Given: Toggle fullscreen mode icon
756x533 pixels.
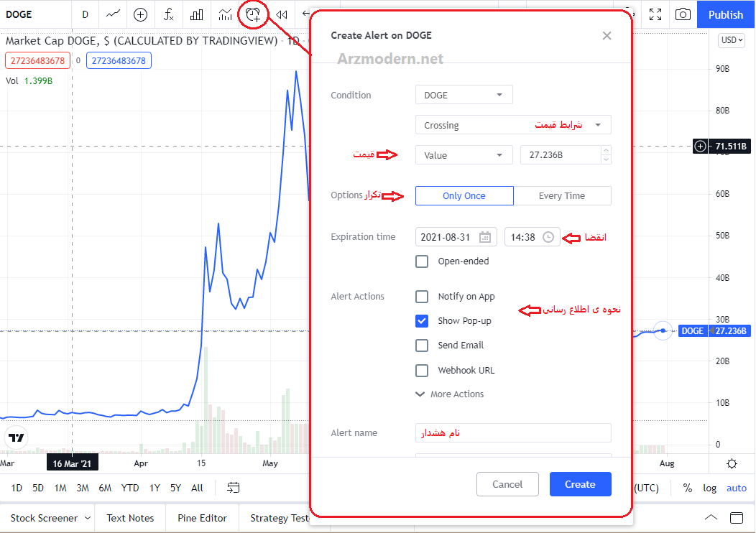Looking at the screenshot, I should click(x=655, y=14).
